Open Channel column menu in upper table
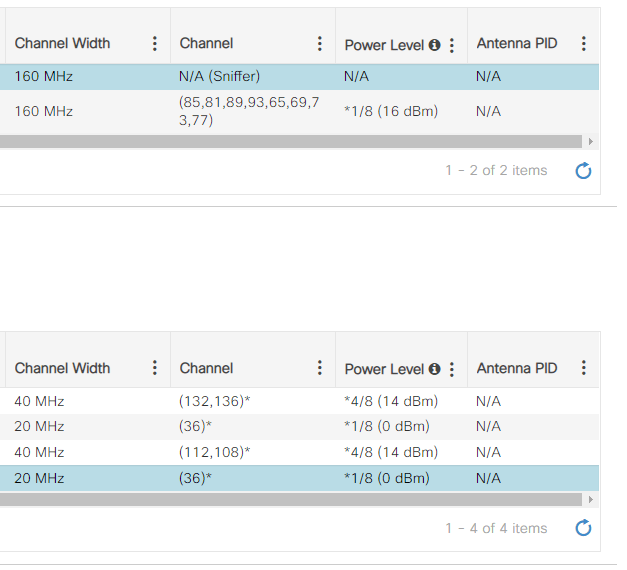 coord(319,44)
